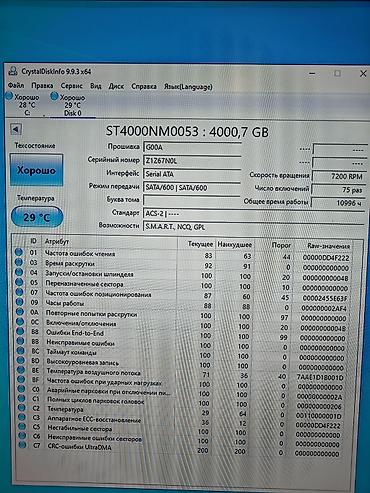Image resolution: width=370 pixels, height=493 pixels.
Task: Open the Правка menu
Action: point(42,86)
